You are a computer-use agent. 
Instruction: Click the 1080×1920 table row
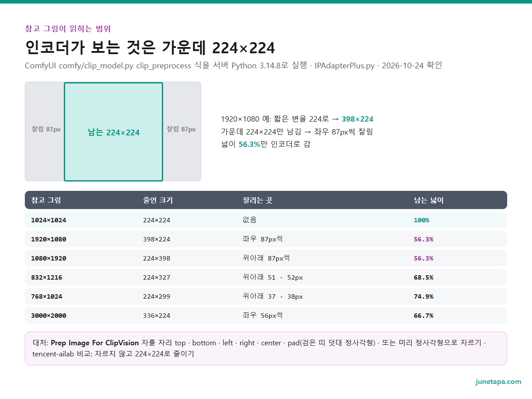[266, 258]
